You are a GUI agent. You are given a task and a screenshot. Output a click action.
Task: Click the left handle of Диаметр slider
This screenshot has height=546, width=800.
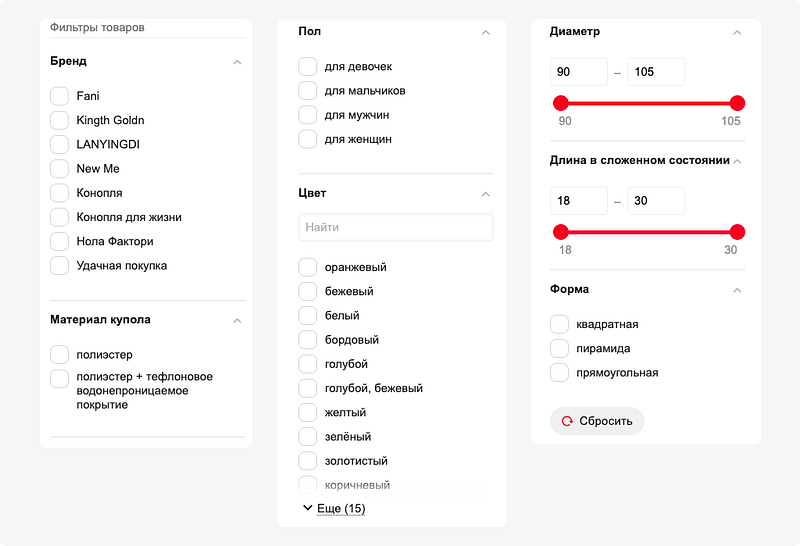click(x=561, y=103)
